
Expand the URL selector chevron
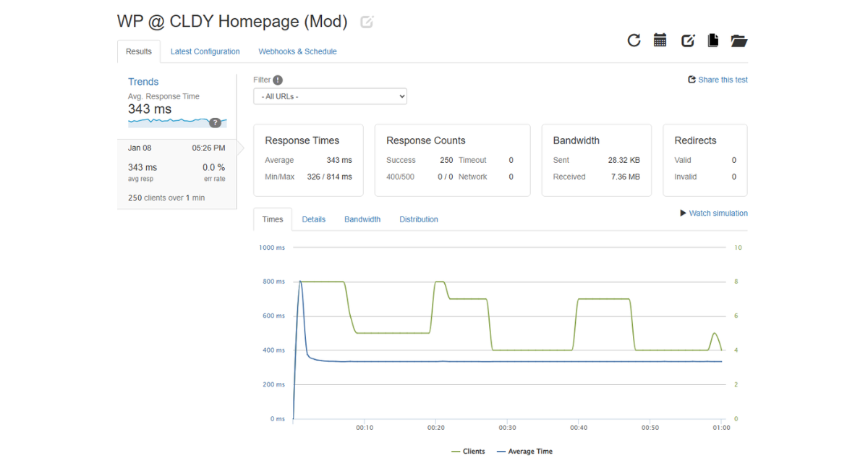[401, 96]
